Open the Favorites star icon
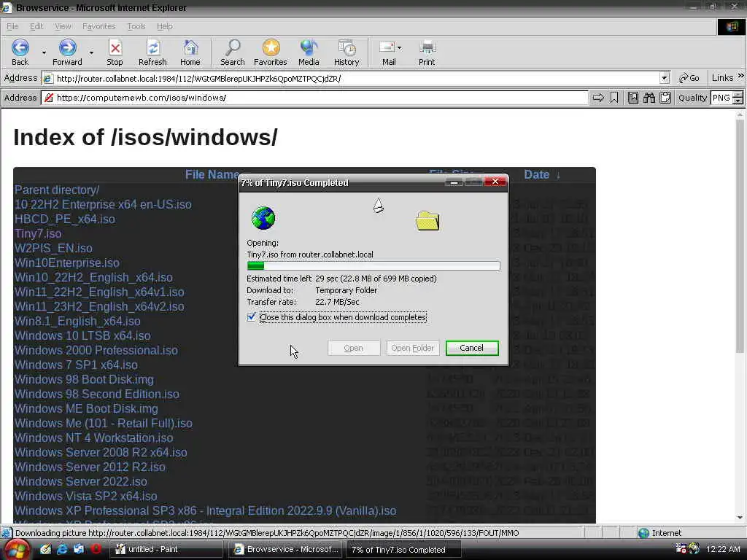The image size is (747, 560). click(x=271, y=47)
